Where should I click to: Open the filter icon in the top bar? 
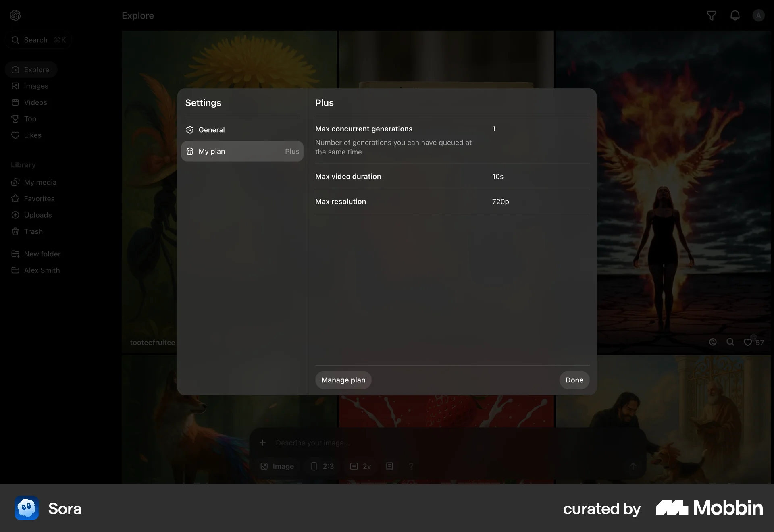tap(711, 15)
